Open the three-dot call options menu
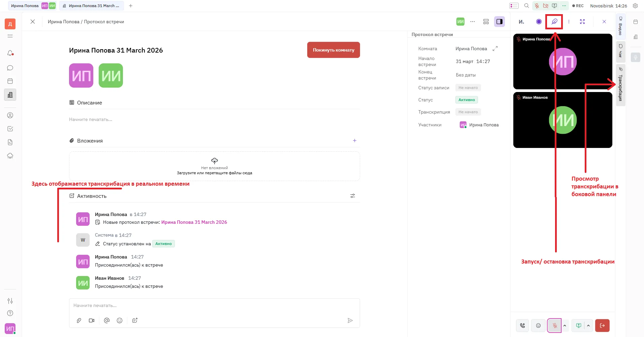This screenshot has width=644, height=337. pos(569,22)
